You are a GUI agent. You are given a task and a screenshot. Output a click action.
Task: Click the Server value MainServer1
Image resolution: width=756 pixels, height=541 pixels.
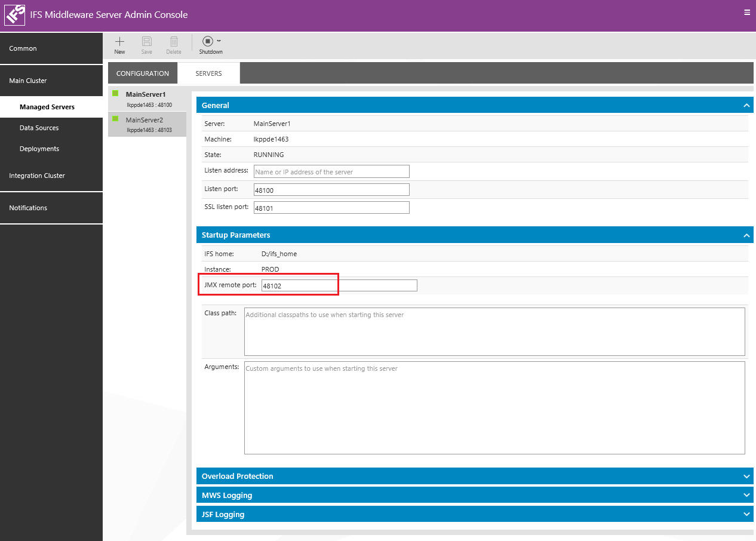272,124
